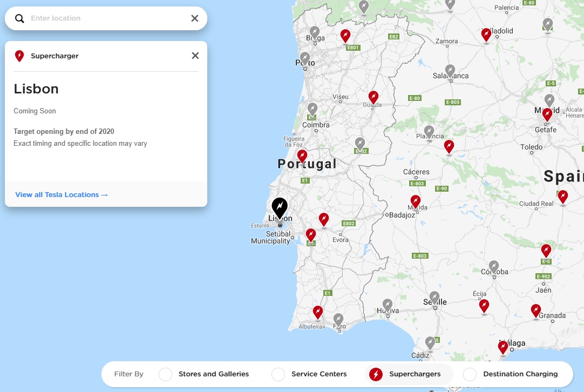Click the Lisbon heading in the info panel
The height and width of the screenshot is (392, 584).
[36, 89]
